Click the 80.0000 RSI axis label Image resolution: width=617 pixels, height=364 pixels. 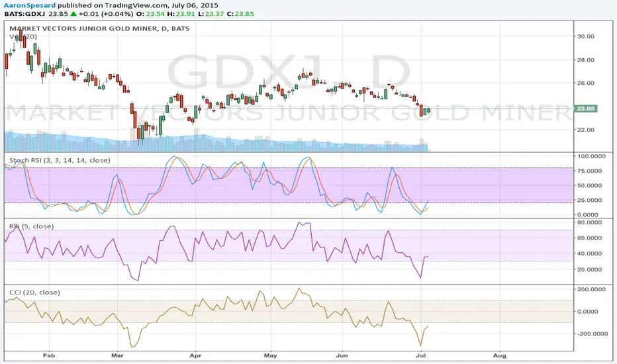click(x=589, y=222)
